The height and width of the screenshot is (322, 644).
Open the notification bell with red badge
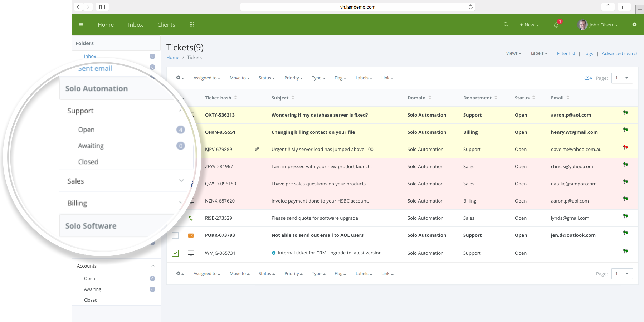(x=556, y=25)
